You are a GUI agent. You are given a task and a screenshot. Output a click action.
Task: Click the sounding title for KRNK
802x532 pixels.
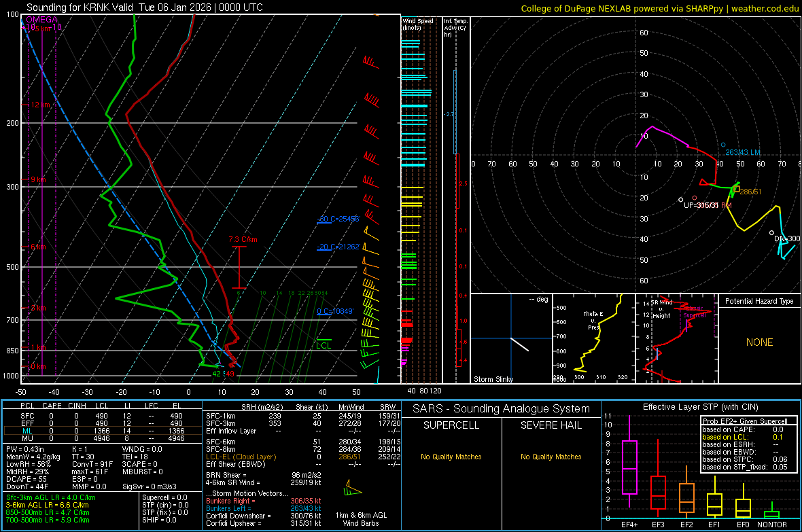(x=145, y=7)
